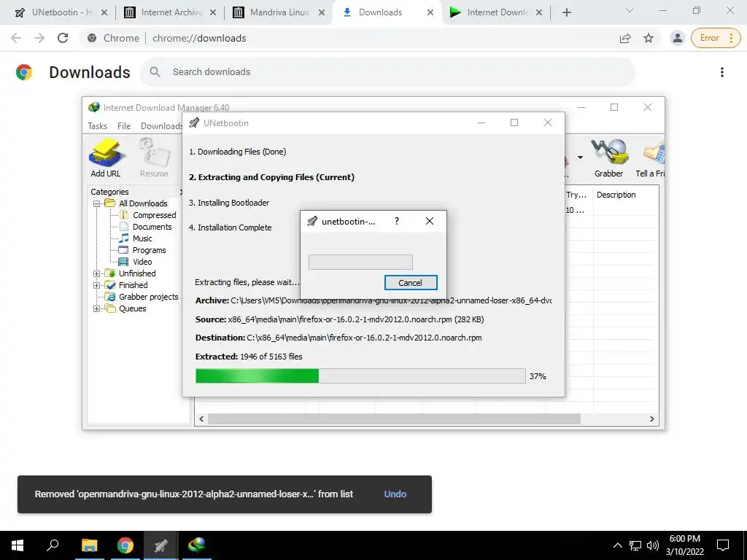The image size is (747, 560).
Task: Click the Try column header in IDM
Action: tap(576, 195)
